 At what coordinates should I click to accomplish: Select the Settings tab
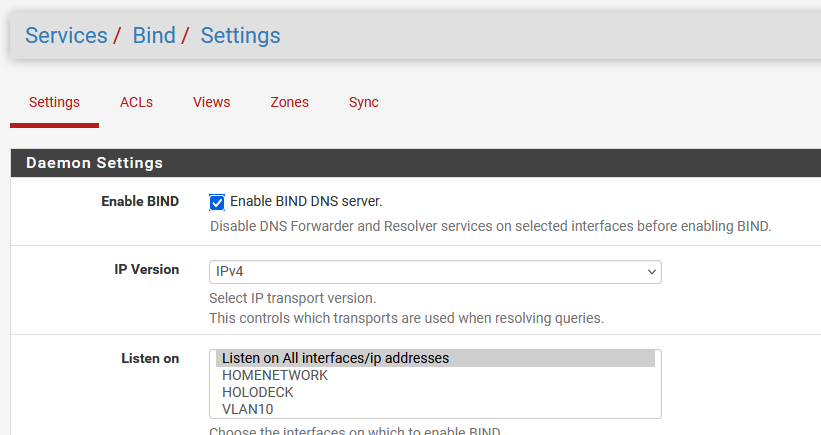point(54,102)
